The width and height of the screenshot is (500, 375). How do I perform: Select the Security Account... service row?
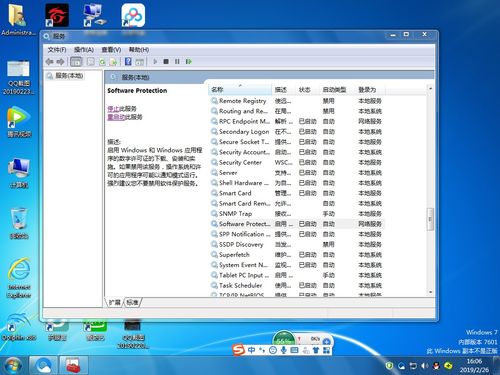[x=297, y=152]
